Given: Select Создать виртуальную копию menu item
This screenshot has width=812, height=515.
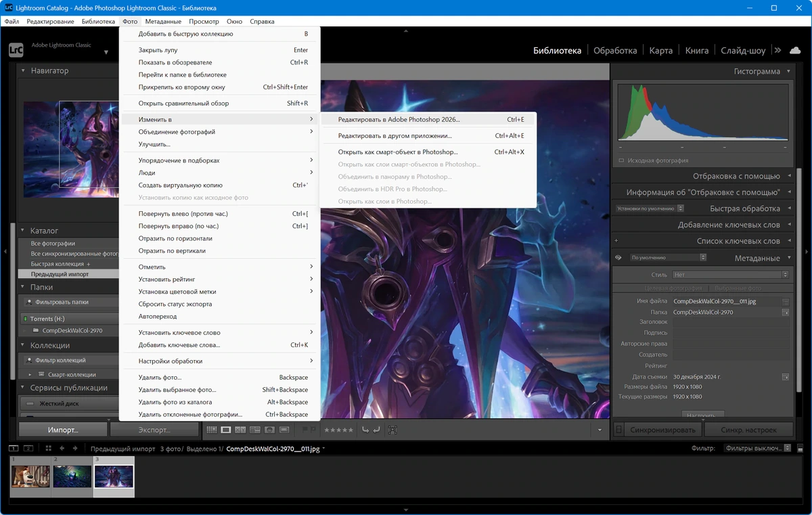Looking at the screenshot, I should [219, 185].
